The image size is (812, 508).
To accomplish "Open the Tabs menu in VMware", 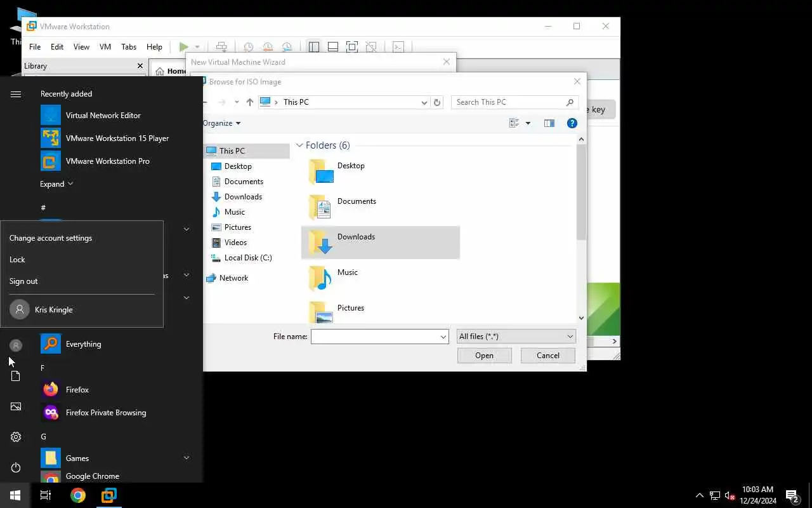I will [129, 47].
